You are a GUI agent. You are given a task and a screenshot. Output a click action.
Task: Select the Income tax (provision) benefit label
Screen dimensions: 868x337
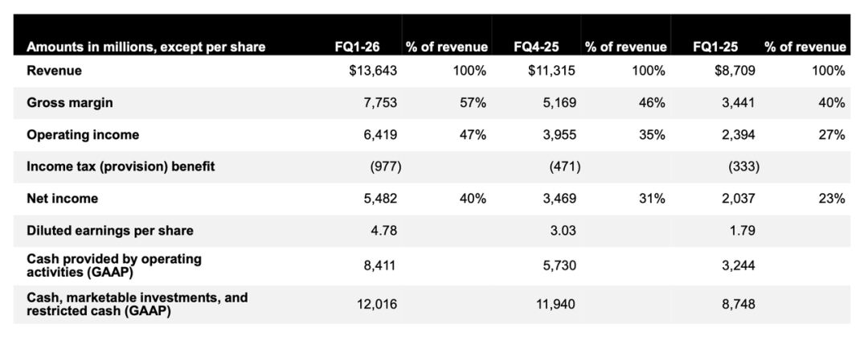pyautogui.click(x=121, y=167)
